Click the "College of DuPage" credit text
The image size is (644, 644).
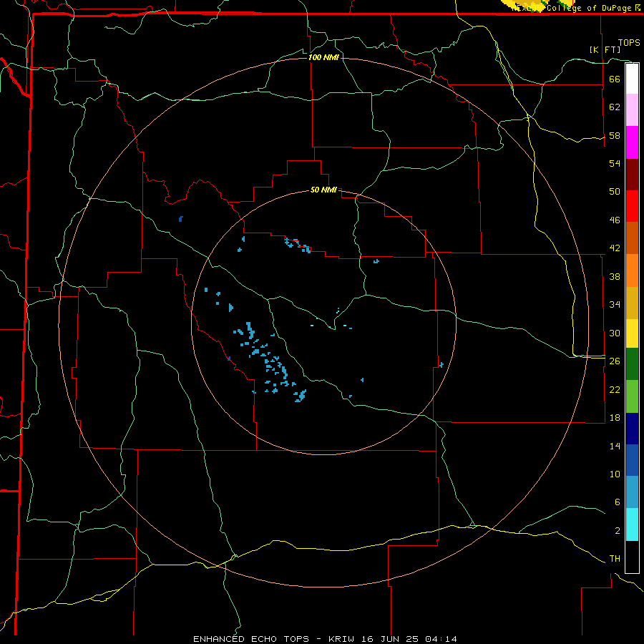click(x=590, y=8)
